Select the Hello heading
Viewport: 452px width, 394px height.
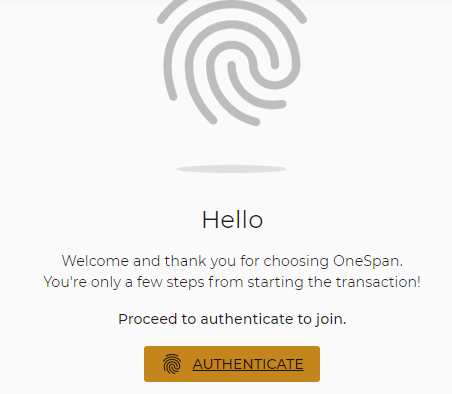232,220
